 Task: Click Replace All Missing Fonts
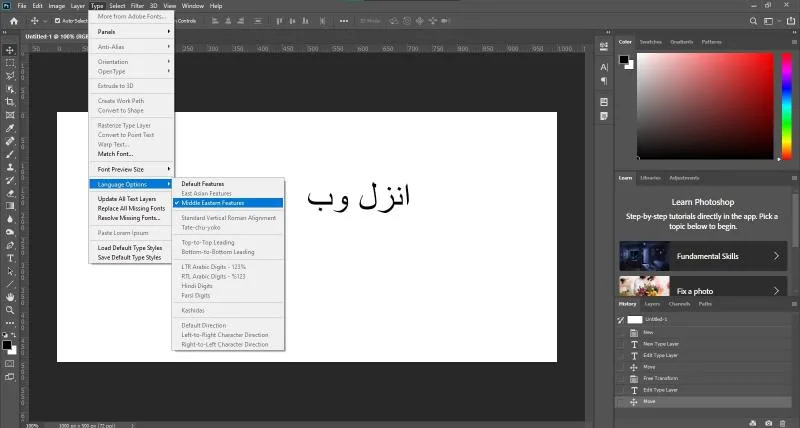pos(132,209)
